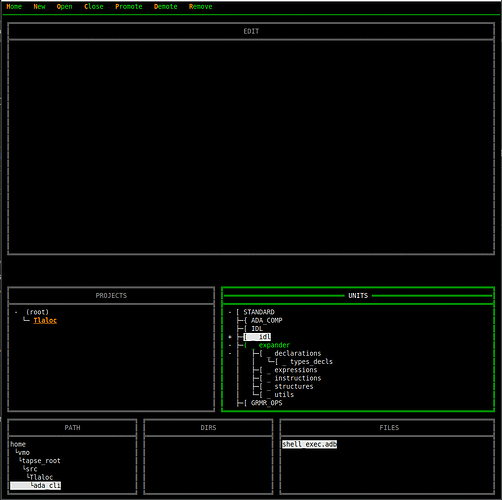This screenshot has width=502, height=500.
Task: Expand the idl unit with plus marker
Action: click(x=230, y=337)
